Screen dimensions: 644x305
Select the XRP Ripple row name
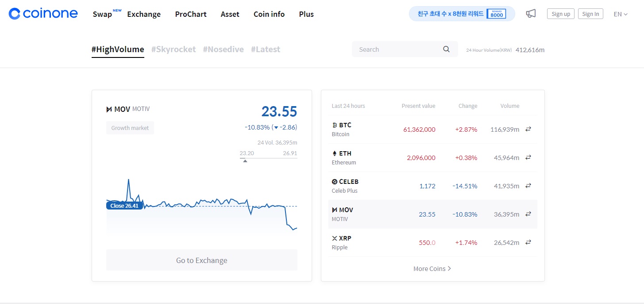[342, 242]
